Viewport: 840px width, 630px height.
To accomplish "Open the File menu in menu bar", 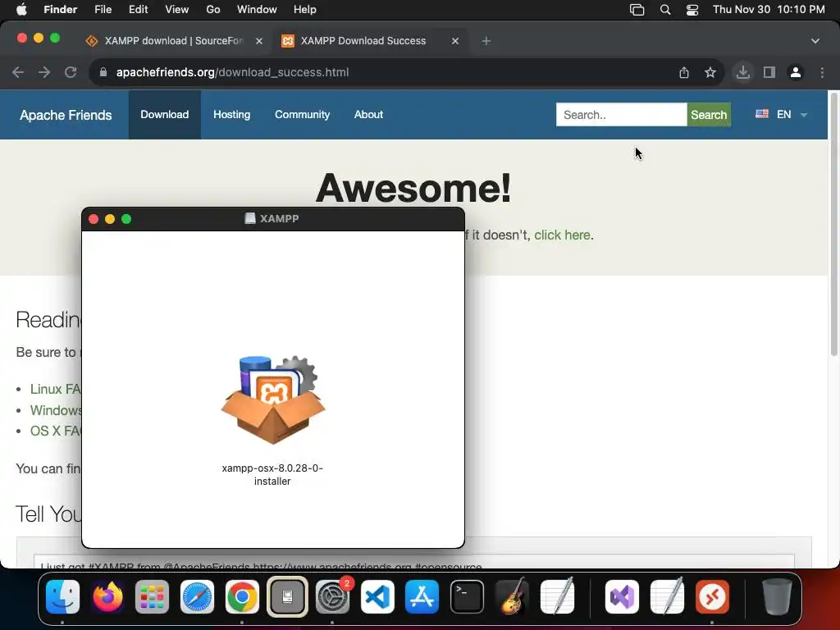I will [103, 10].
